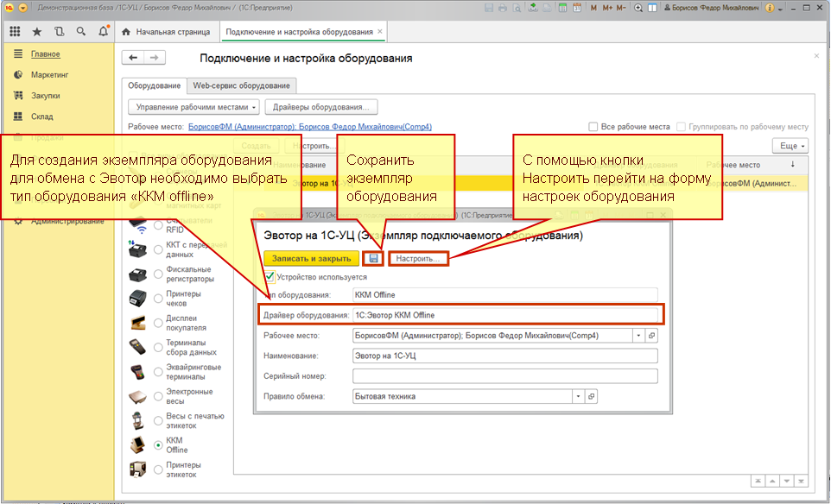831x504 pixels.
Task: Click the Zoom magnifier plus icon
Action: pyautogui.click(x=638, y=8)
